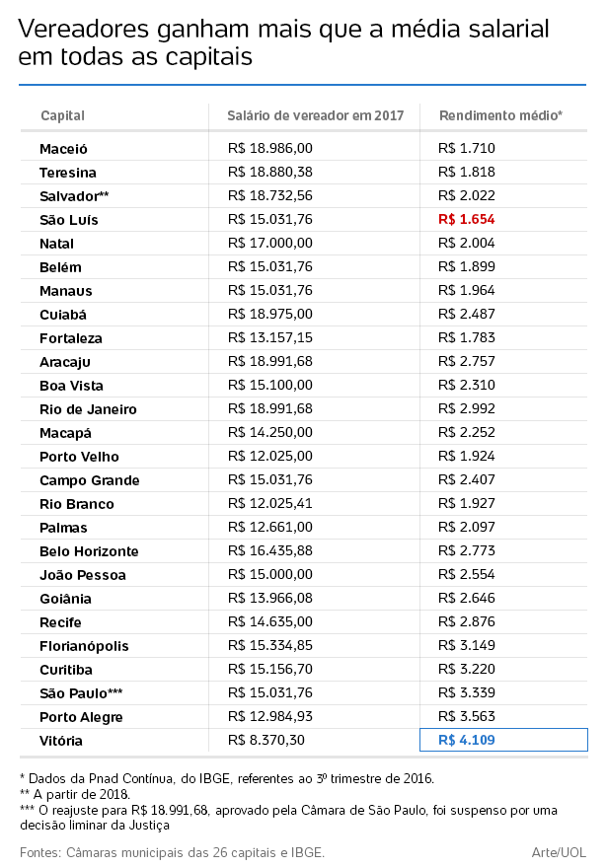Click the Capital column header
Image resolution: width=607 pixels, height=868 pixels.
pyautogui.click(x=62, y=116)
